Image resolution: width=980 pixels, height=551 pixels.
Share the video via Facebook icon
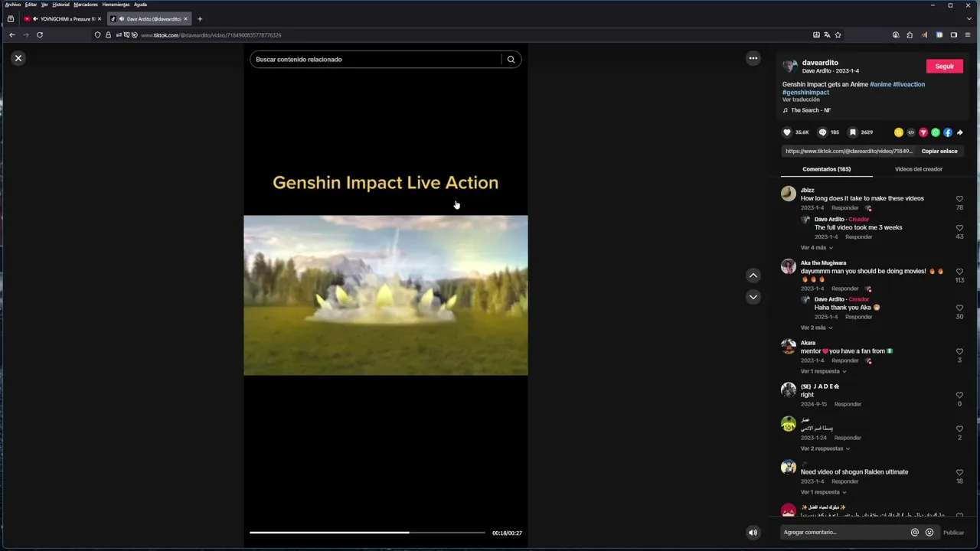tap(948, 132)
